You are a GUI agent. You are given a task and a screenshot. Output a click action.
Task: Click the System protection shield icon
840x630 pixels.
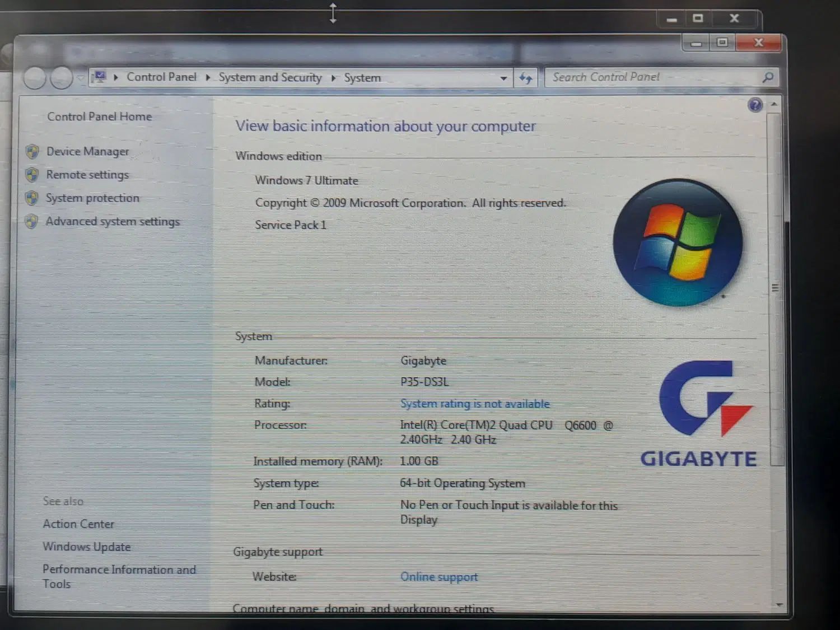coord(31,198)
